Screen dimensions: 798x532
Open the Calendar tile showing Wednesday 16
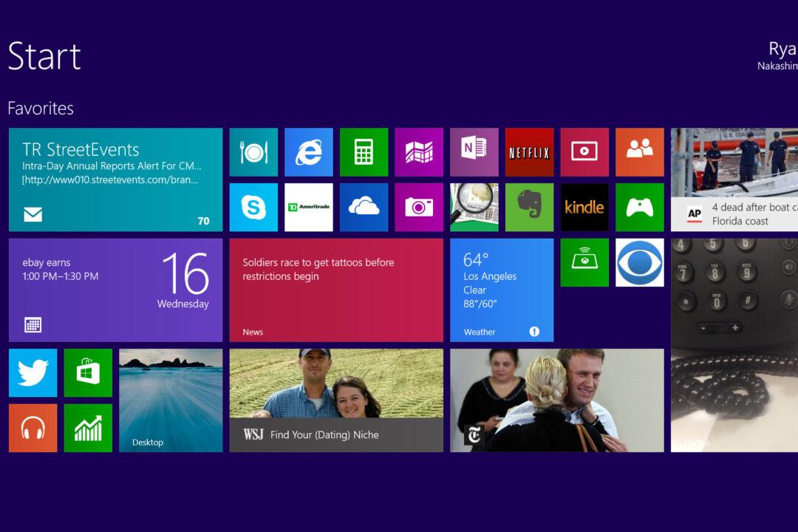point(115,290)
